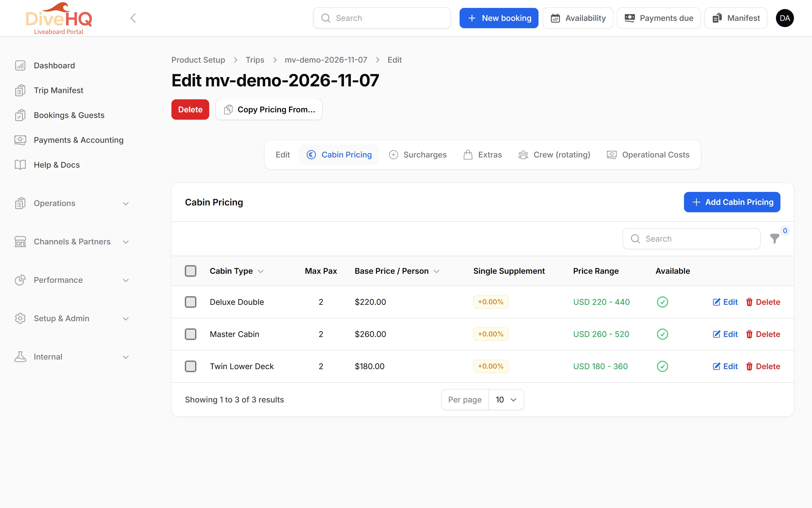This screenshot has width=812, height=508.
Task: Click the global Search field
Action: tap(382, 18)
